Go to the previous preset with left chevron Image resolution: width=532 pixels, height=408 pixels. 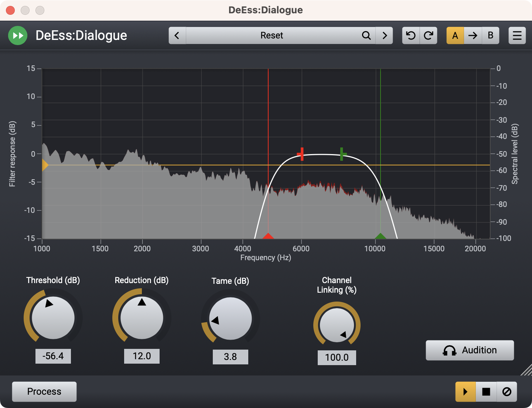[177, 35]
